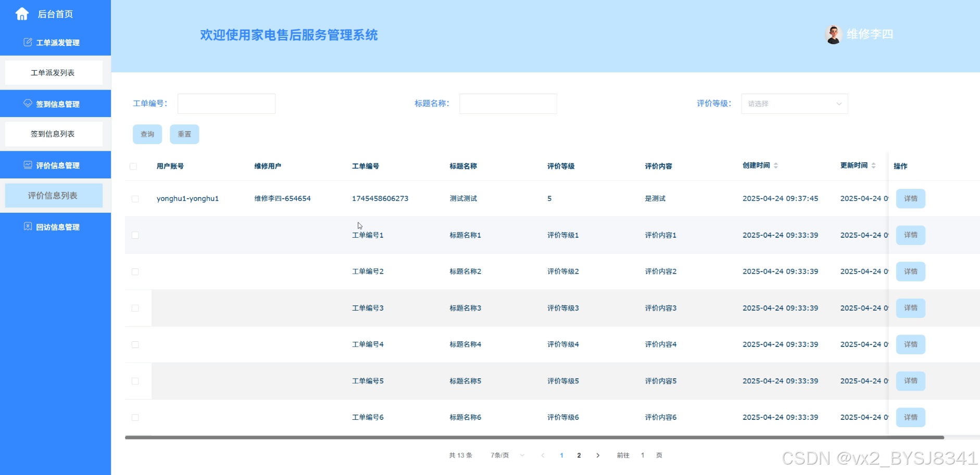Click the 评价内容3 cell
Viewport: 980px width, 475px height.
tap(661, 308)
